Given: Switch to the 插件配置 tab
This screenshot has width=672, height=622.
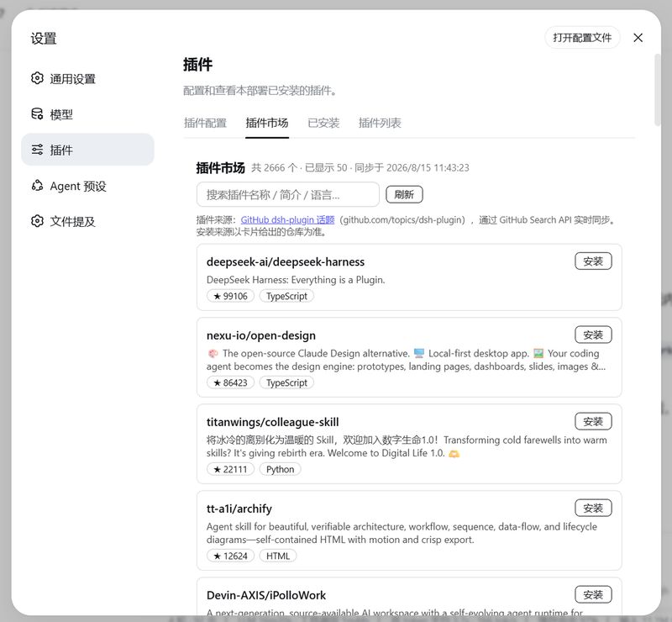Looking at the screenshot, I should pyautogui.click(x=205, y=123).
